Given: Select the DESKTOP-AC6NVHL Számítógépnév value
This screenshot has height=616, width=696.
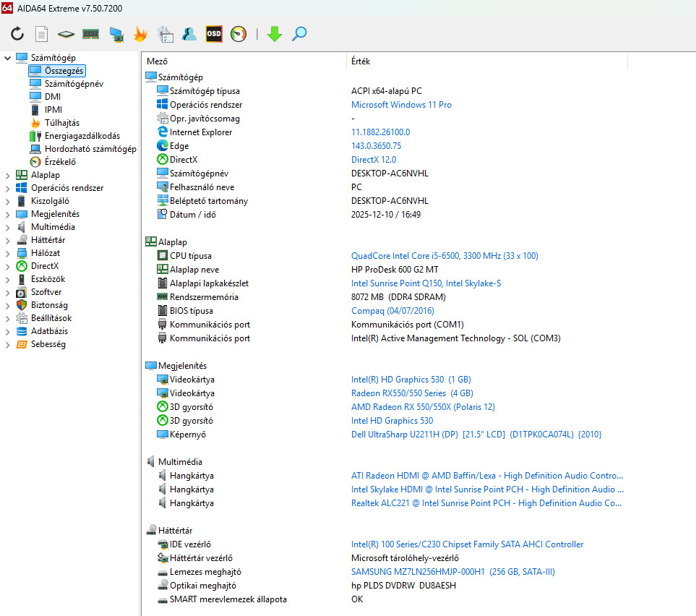Looking at the screenshot, I should point(390,174).
